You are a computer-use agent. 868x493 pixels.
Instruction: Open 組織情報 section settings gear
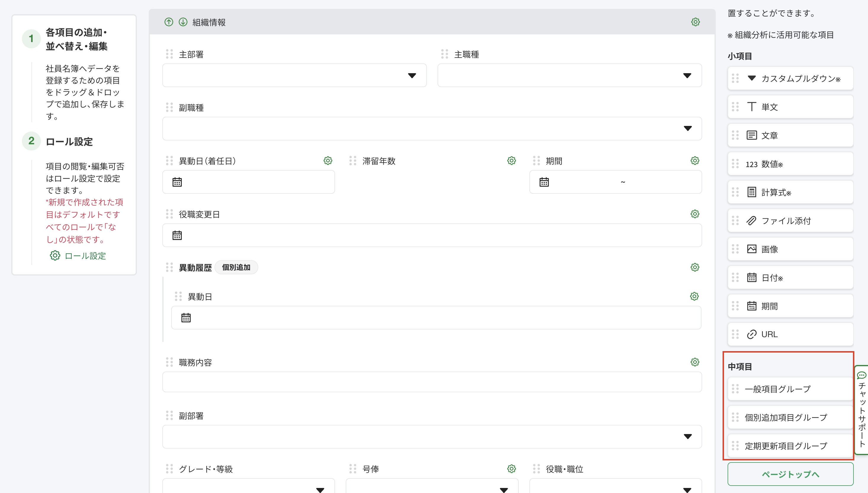[695, 22]
